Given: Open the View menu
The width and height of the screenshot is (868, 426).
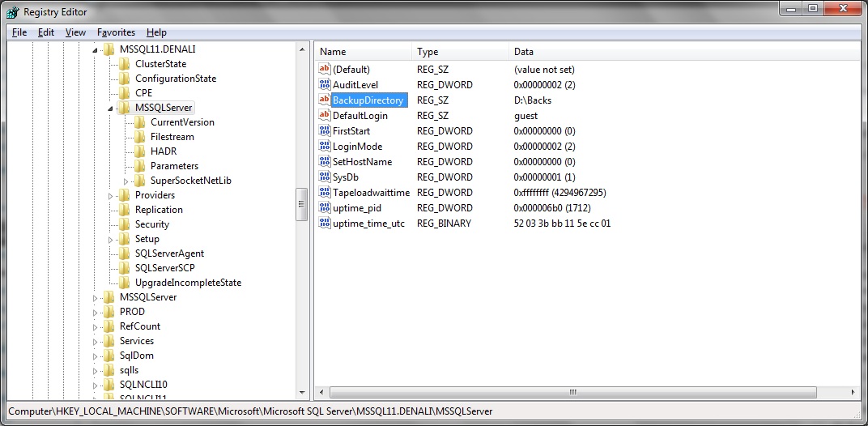Looking at the screenshot, I should (75, 32).
